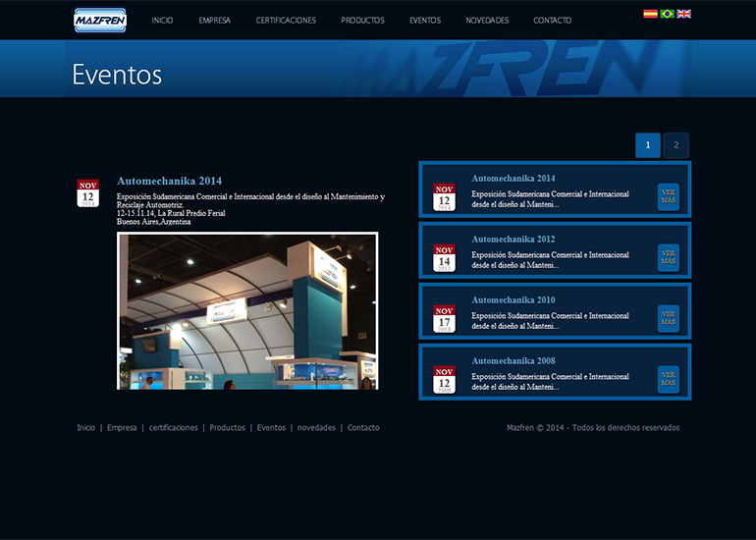Screen dimensions: 756x540
Task: Click the exhibition stand photo
Action: (247, 311)
